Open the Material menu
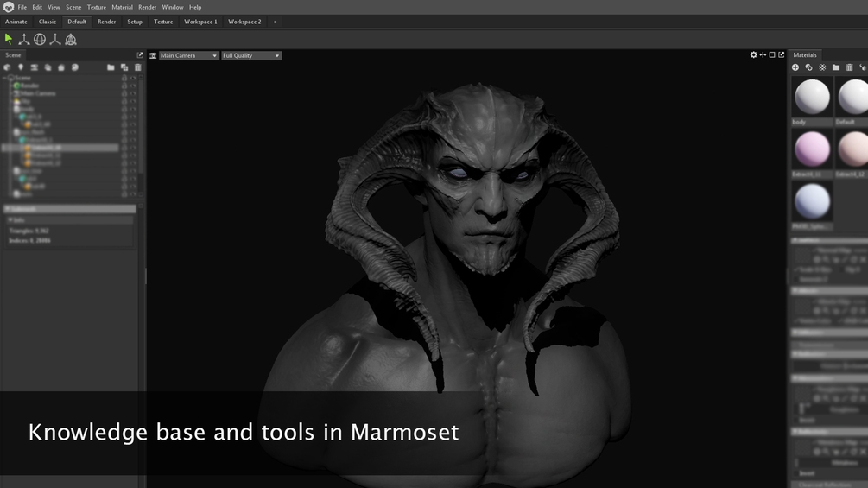 click(x=122, y=7)
